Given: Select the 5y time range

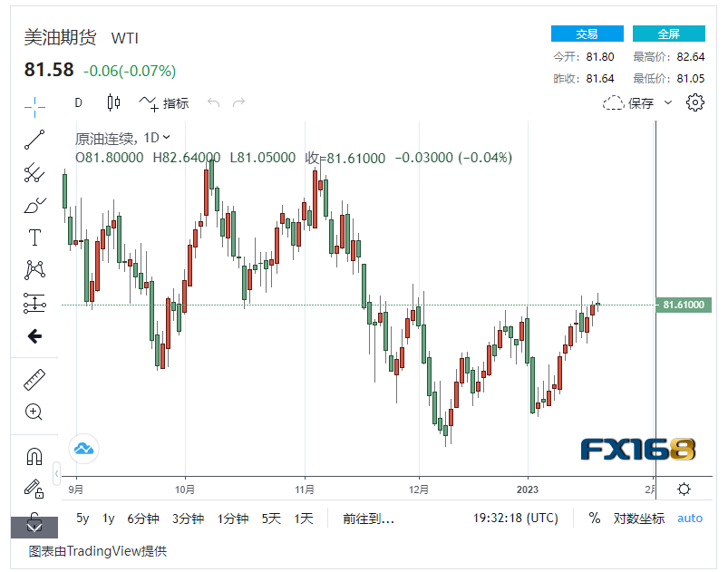Looking at the screenshot, I should click(x=83, y=519).
